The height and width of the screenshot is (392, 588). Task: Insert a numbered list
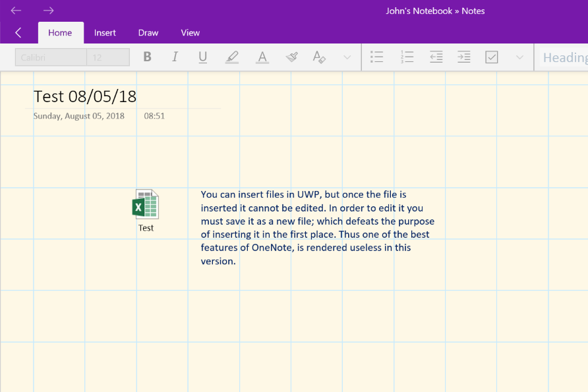pos(407,57)
